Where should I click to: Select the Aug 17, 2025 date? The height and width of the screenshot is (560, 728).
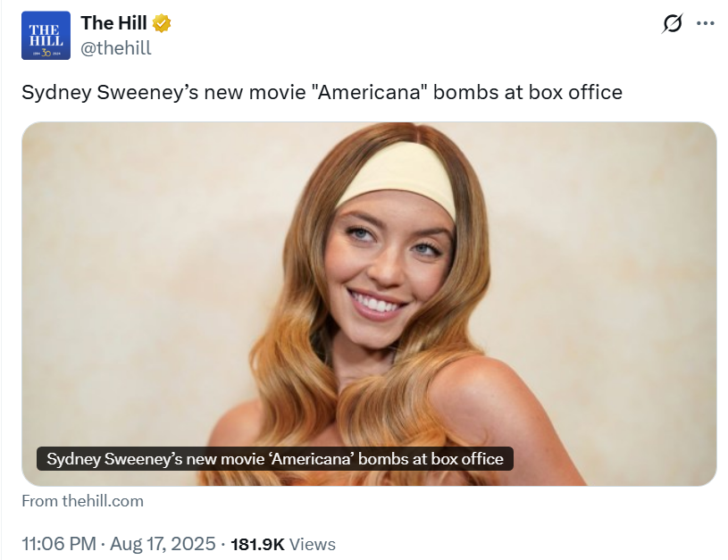coord(163,544)
